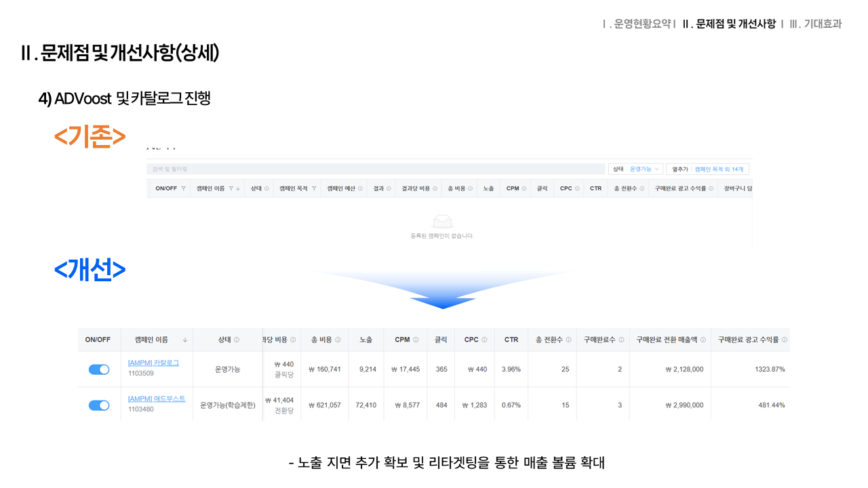Click info icon beside 구매완료 전환 매출액

[x=703, y=340]
